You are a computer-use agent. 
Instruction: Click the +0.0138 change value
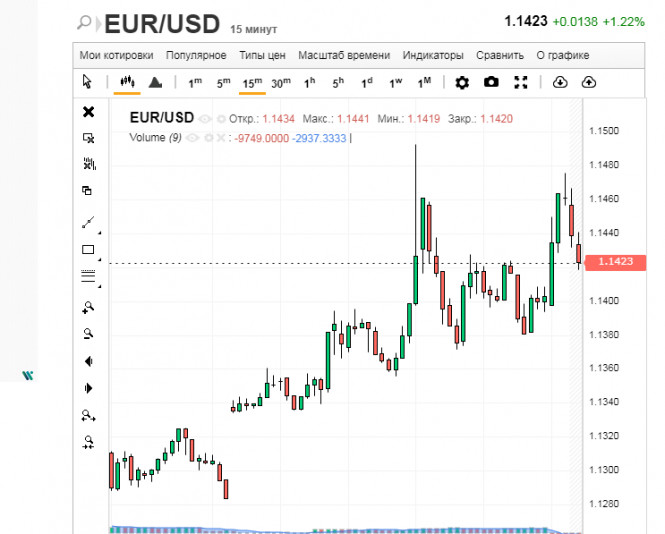point(575,22)
